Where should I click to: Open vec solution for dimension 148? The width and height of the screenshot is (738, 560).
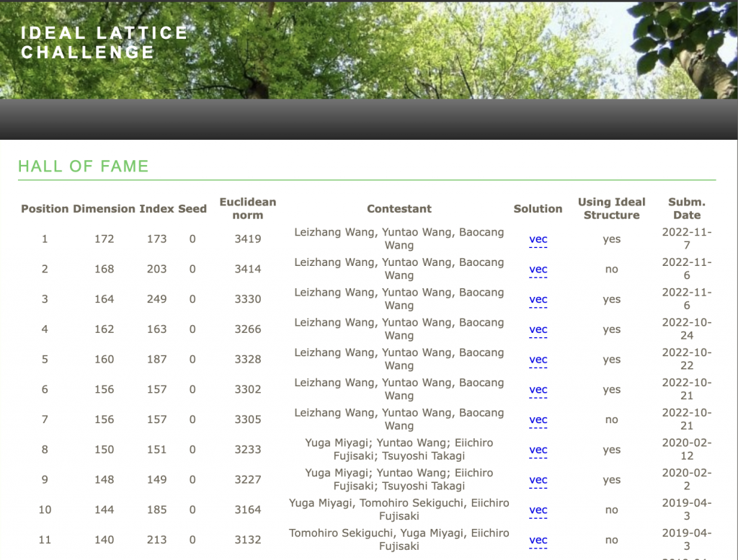[x=538, y=480]
